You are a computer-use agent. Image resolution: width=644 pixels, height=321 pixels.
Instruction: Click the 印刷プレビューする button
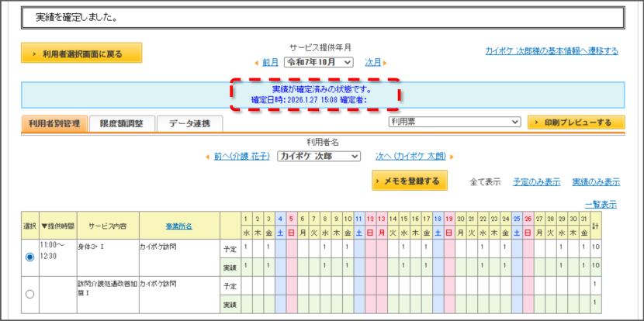coord(576,123)
